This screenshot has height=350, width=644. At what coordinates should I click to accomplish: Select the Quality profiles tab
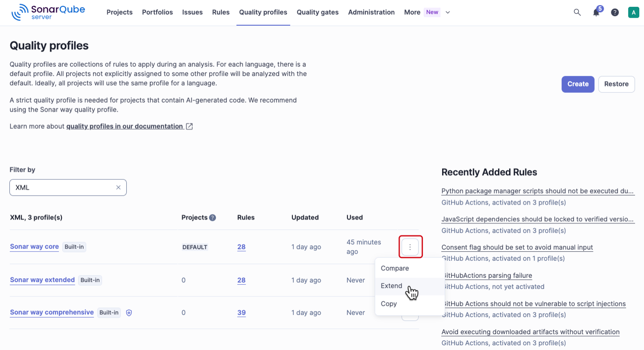click(263, 12)
